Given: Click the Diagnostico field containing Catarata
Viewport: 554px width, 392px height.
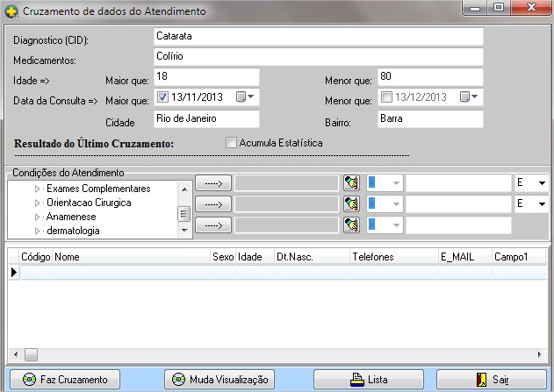Looking at the screenshot, I should point(317,37).
